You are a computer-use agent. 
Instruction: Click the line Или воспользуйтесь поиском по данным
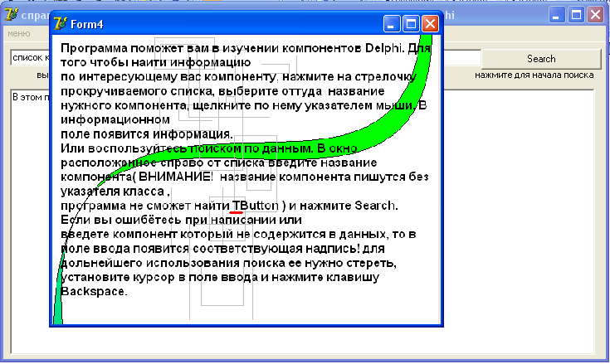[209, 148]
